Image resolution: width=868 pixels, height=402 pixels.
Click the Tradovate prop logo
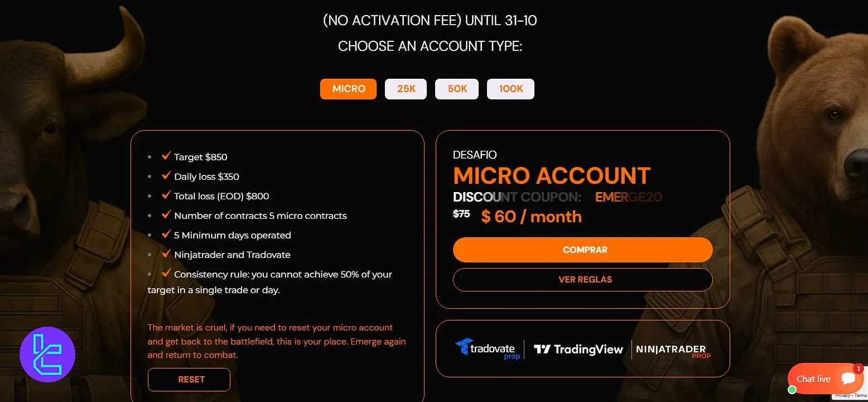(x=488, y=349)
